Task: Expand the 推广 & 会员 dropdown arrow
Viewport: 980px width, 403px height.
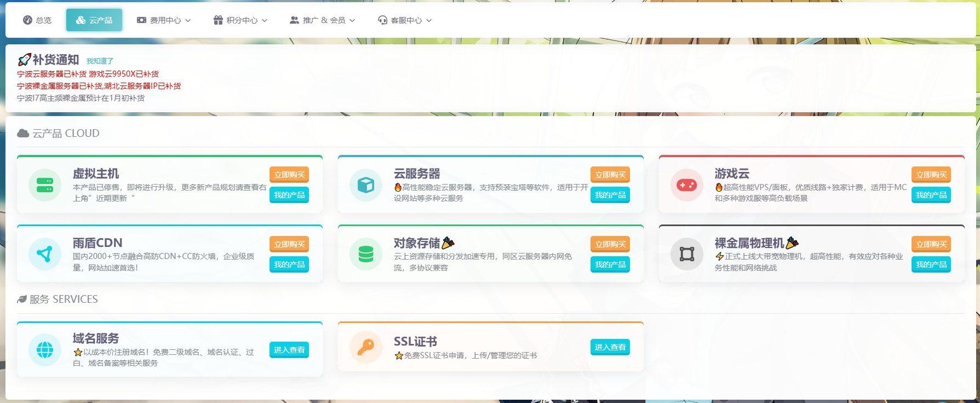Action: click(352, 20)
